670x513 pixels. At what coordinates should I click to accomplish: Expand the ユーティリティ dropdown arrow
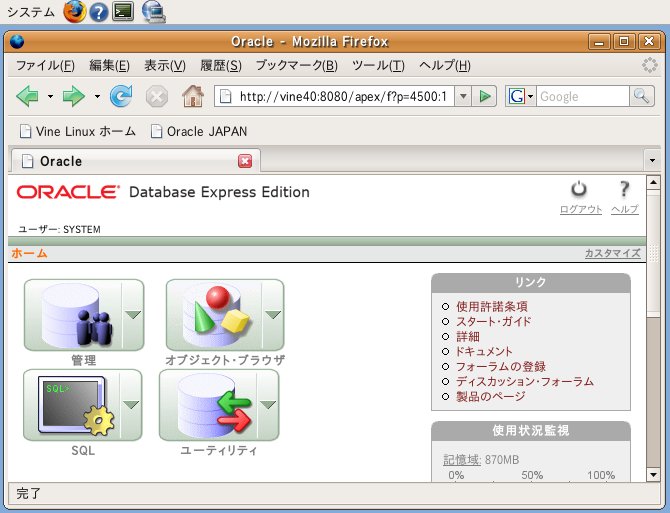pos(268,405)
